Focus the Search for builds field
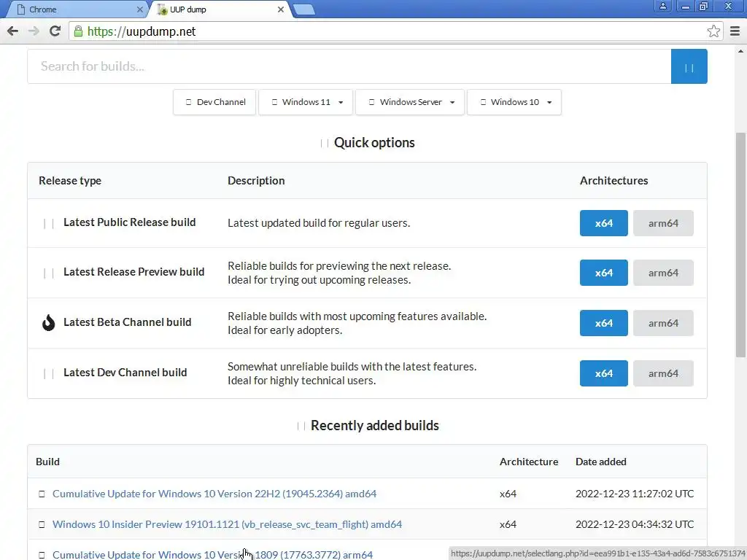 (x=349, y=66)
